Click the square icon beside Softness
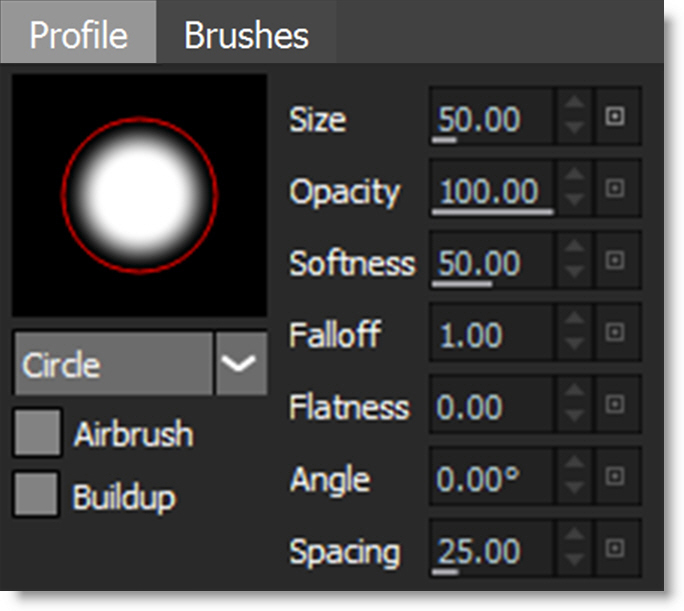The image size is (684, 611). click(615, 261)
